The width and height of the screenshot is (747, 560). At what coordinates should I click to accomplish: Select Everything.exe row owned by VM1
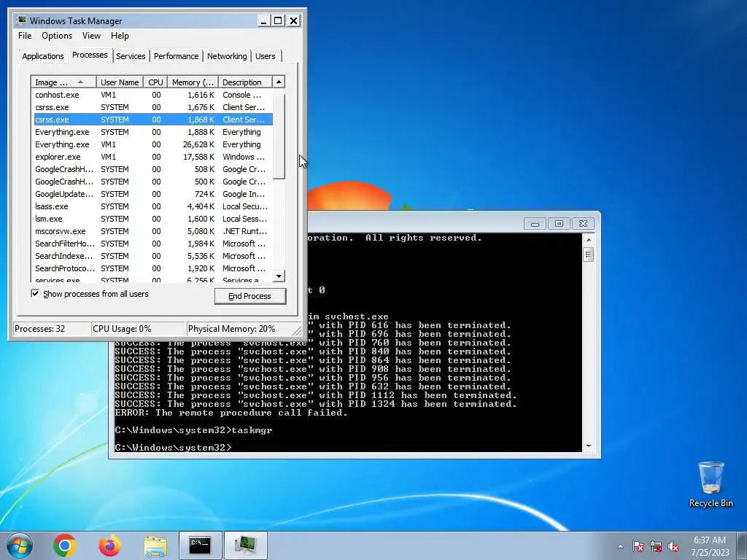152,144
